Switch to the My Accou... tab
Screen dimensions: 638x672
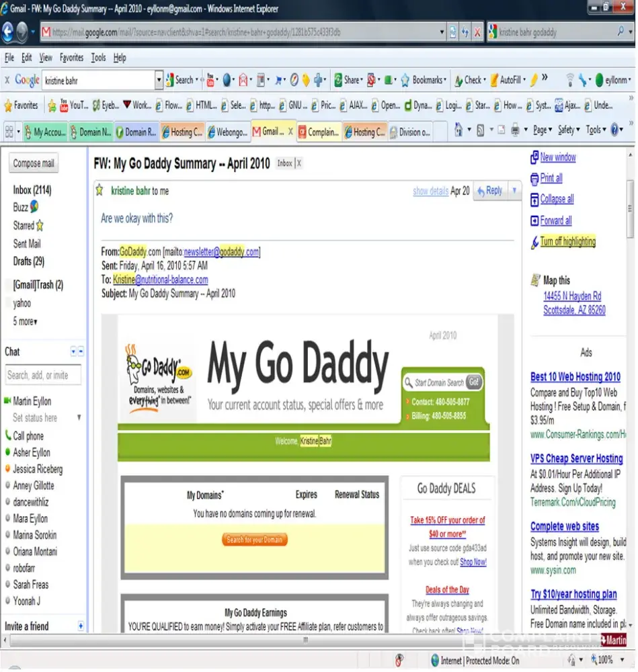[45, 132]
